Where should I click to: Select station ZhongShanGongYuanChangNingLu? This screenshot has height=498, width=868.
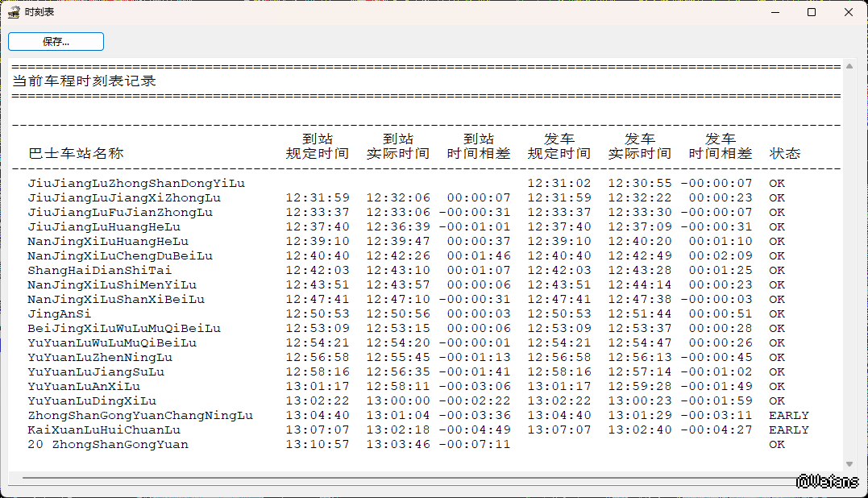click(x=140, y=415)
